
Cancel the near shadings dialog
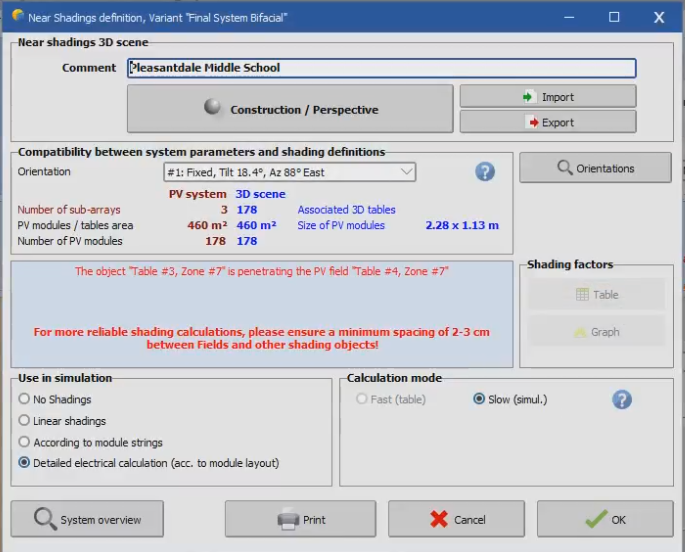point(457,519)
